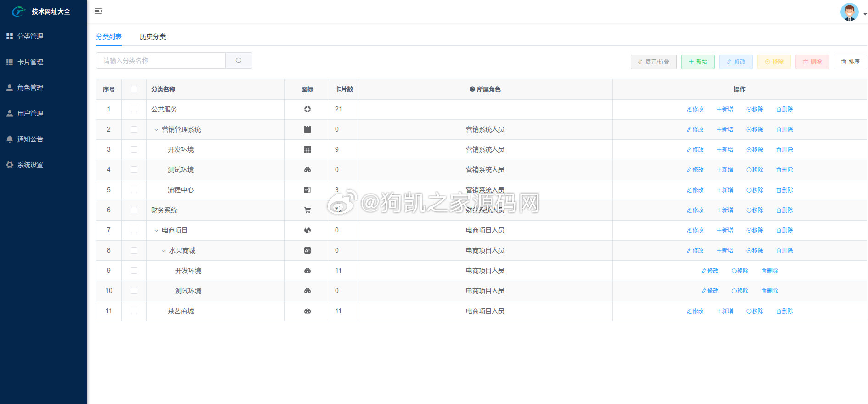
Task: Check the box for row 3 开发环境
Action: coord(134,149)
